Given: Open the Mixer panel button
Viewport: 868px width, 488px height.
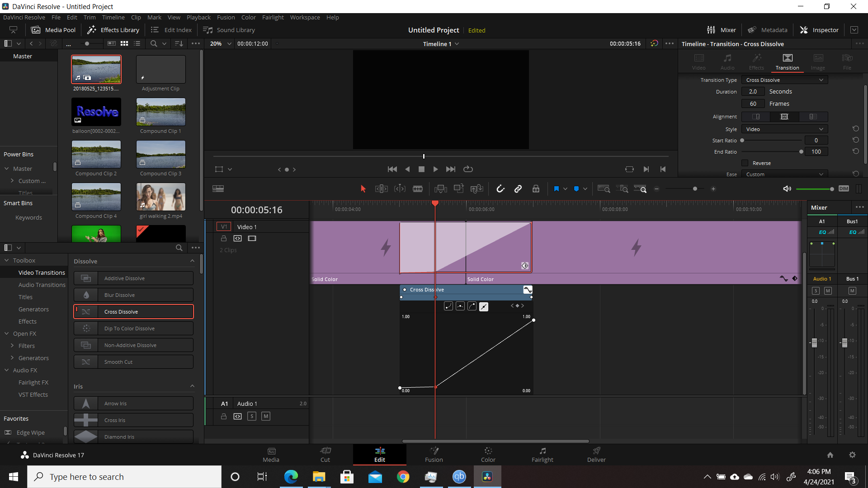Looking at the screenshot, I should 722,30.
